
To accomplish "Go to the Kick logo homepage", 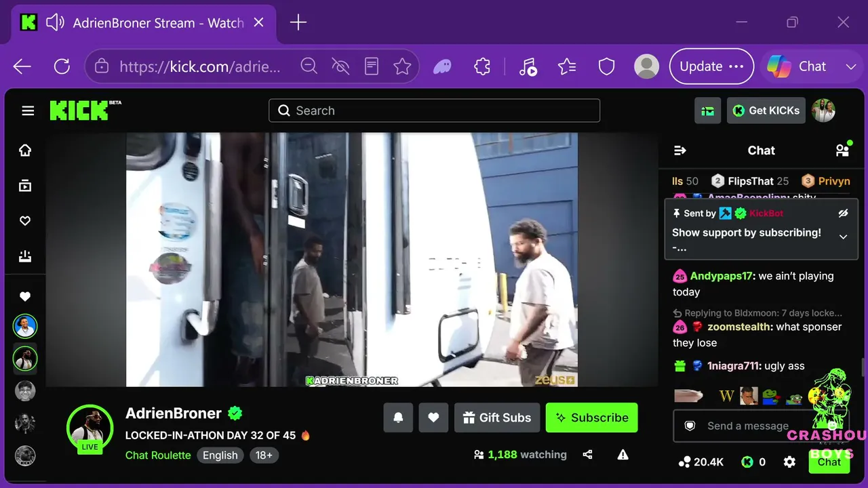I will coord(85,110).
